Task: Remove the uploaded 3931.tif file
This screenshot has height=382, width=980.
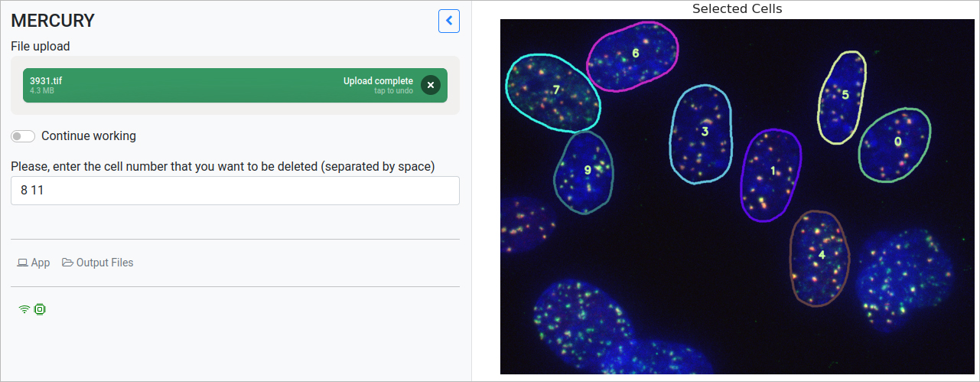Action: [x=431, y=85]
